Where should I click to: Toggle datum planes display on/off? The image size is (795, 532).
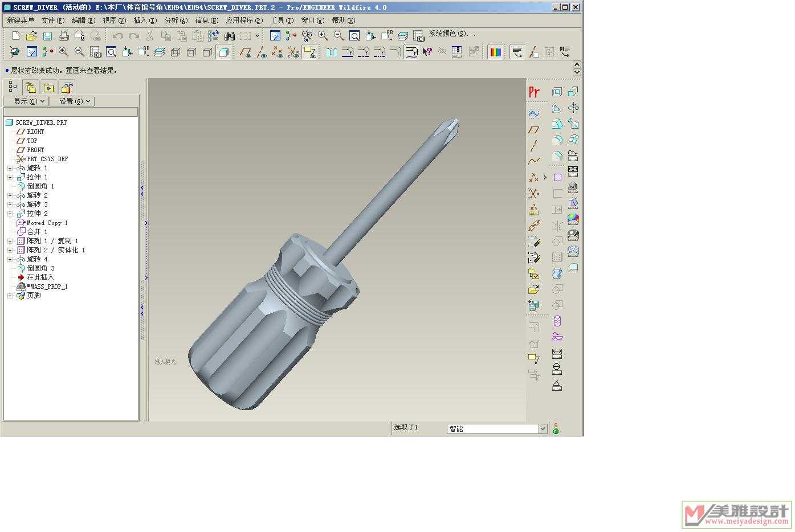(x=246, y=52)
